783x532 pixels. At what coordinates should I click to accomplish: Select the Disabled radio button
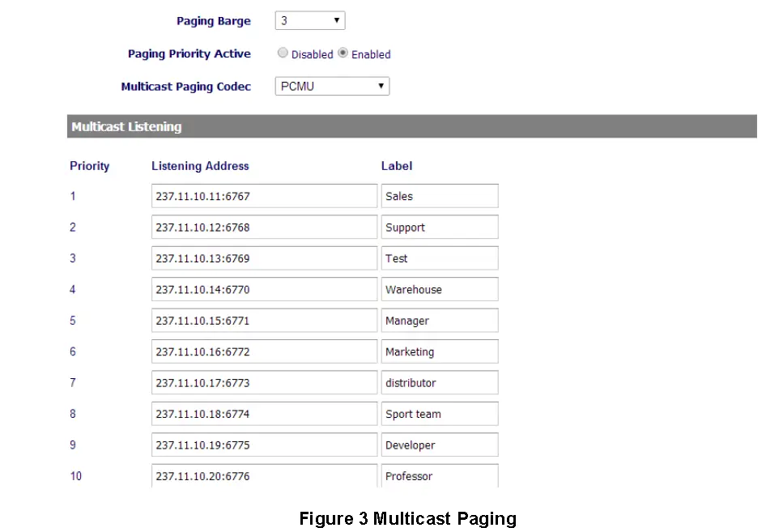[283, 53]
